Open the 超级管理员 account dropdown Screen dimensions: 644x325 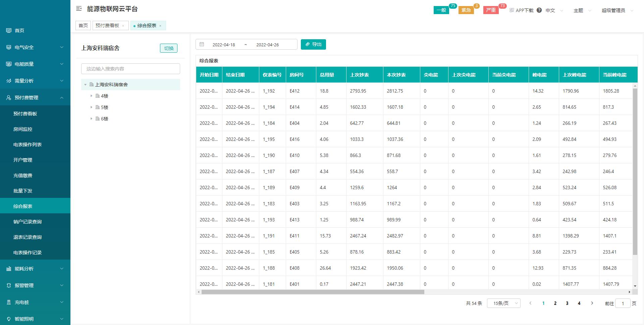[613, 10]
